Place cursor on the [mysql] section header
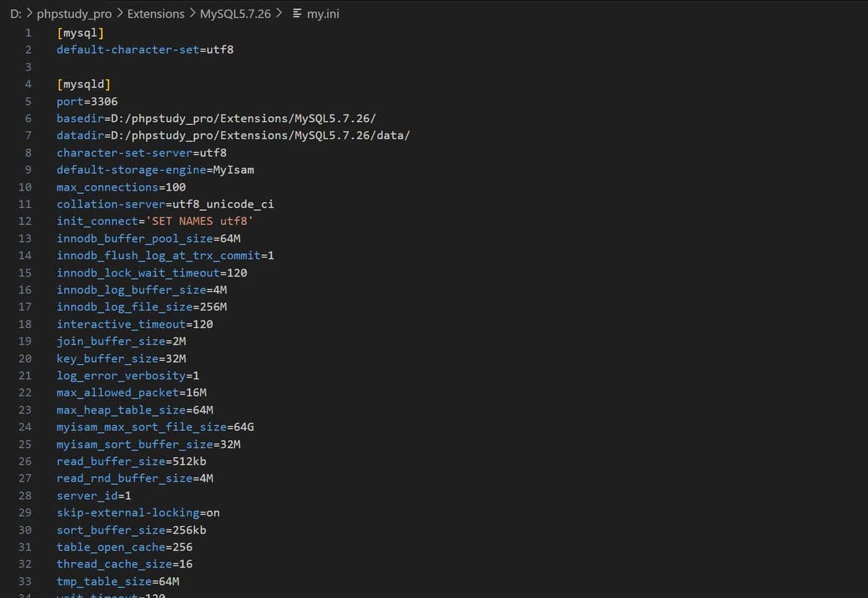 pyautogui.click(x=80, y=33)
